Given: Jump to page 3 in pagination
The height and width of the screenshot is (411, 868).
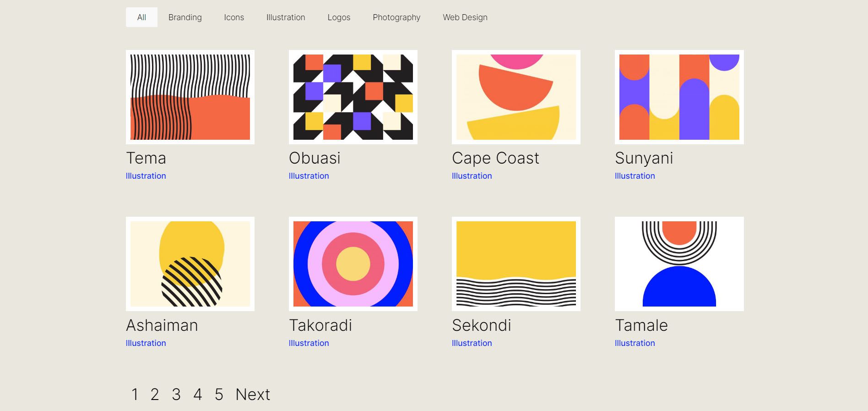Looking at the screenshot, I should (176, 395).
